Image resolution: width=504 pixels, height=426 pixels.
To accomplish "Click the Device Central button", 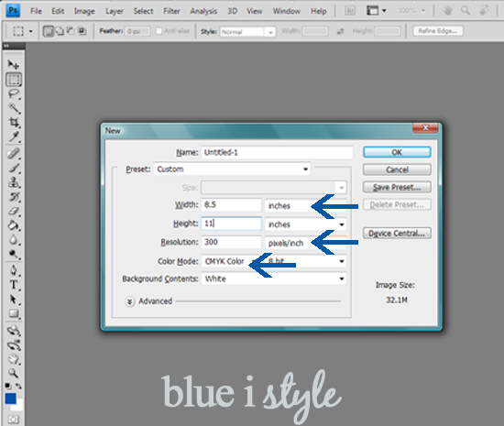I will [x=397, y=234].
